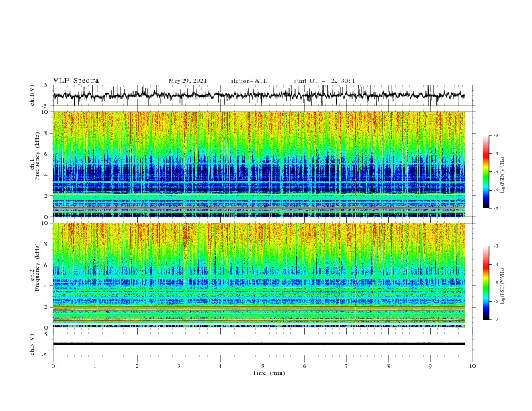Click the "-7" tick on ch.2 colorbar

(x=495, y=319)
